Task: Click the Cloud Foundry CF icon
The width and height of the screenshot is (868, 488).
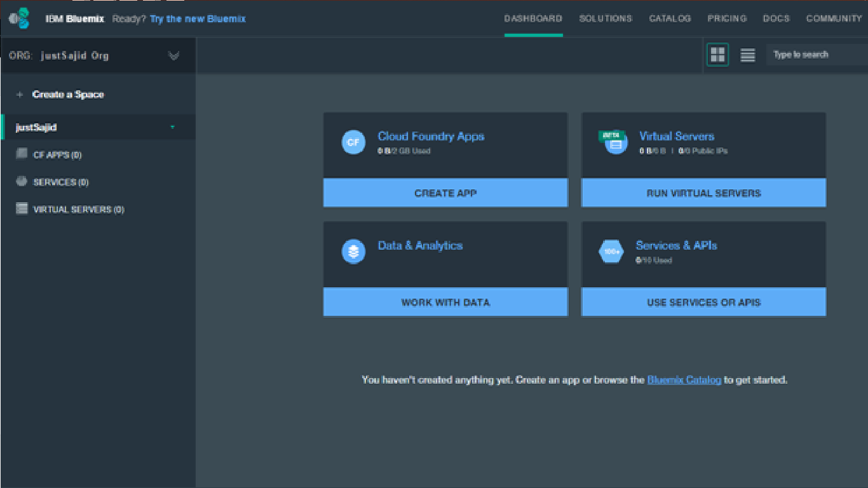Action: point(353,142)
